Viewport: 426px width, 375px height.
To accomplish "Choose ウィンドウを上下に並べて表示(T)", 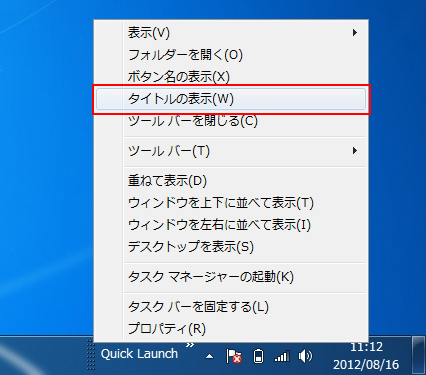I will pyautogui.click(x=231, y=203).
